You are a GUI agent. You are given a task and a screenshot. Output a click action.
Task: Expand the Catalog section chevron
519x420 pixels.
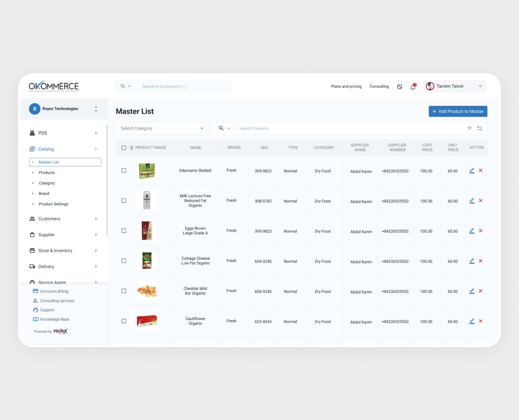click(x=96, y=149)
